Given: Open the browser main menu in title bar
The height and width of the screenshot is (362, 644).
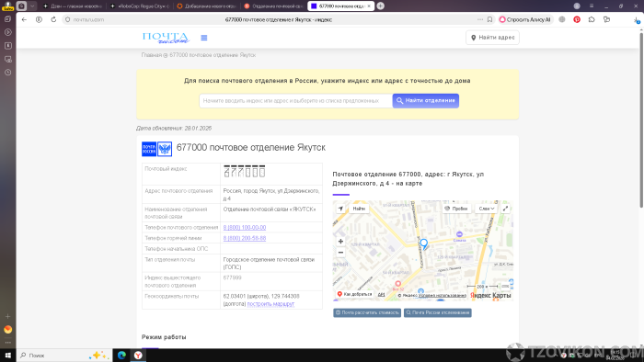Looking at the screenshot, I should click(x=592, y=6).
